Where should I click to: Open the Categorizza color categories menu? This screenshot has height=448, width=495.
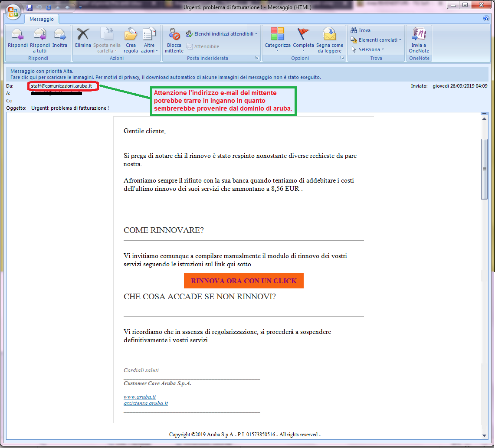[x=278, y=40]
